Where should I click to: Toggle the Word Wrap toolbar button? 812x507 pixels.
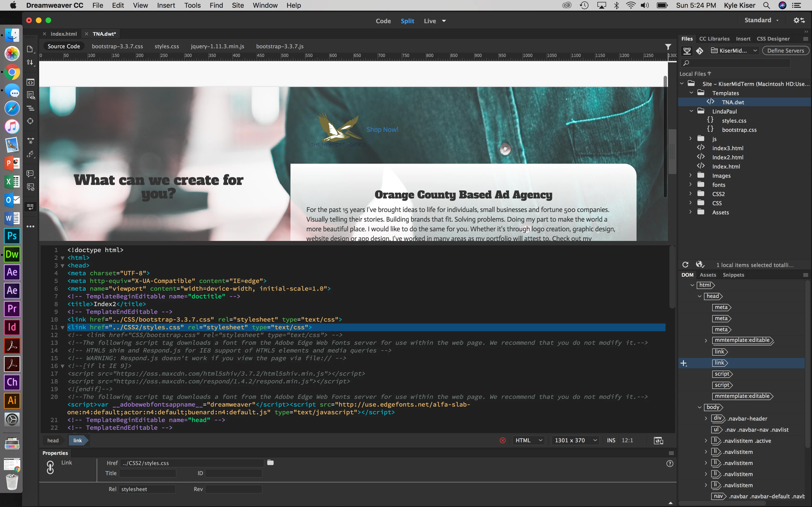coord(30,207)
